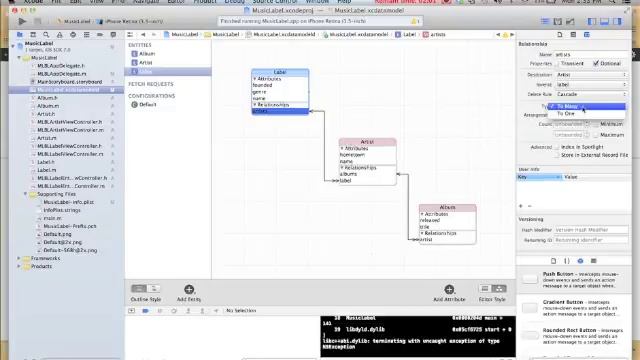The image size is (640, 360).
Task: Open the Log navigator tab
Action: (113, 35)
